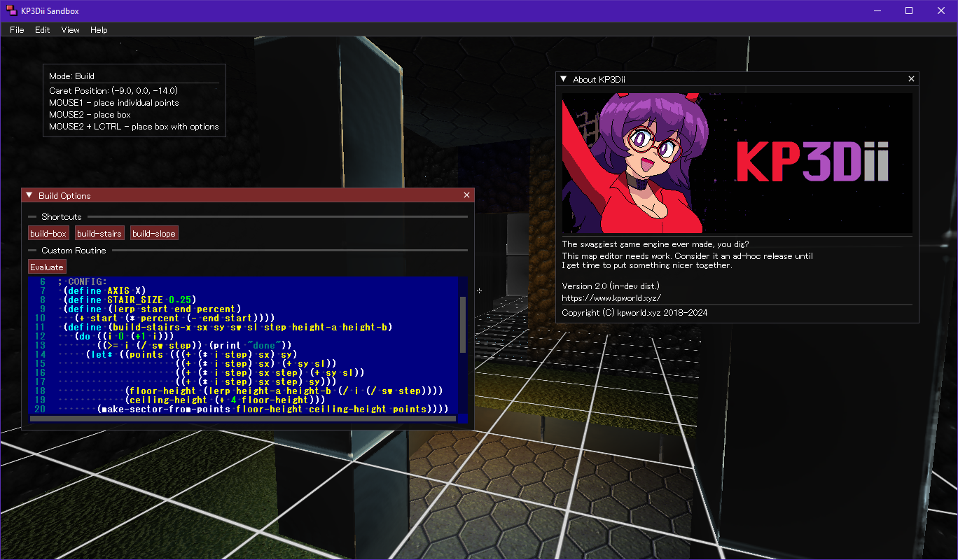Click the KP3Dii mascot banner image

point(737,163)
